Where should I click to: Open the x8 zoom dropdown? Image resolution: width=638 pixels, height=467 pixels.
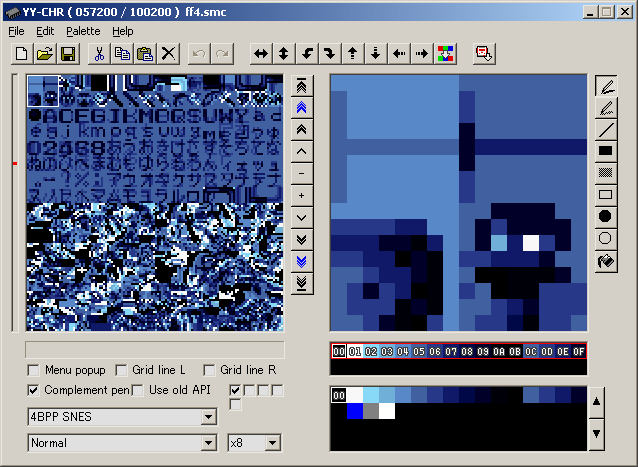tap(272, 443)
